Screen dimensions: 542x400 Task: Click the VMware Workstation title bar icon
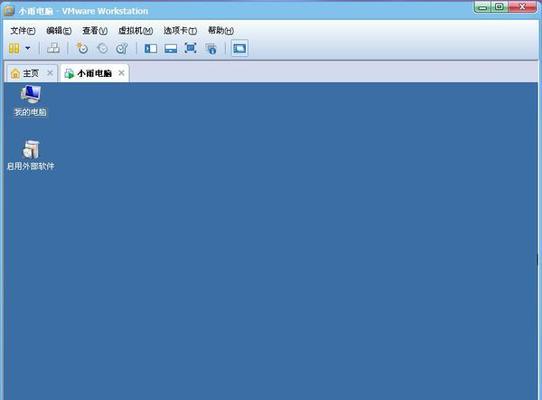[9, 11]
